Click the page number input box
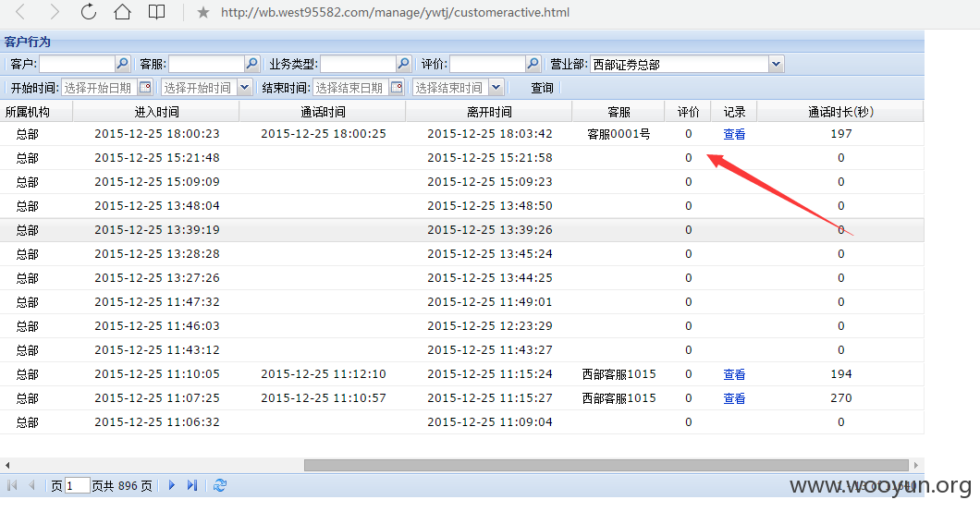Image resolution: width=980 pixels, height=512 pixels. [x=77, y=485]
